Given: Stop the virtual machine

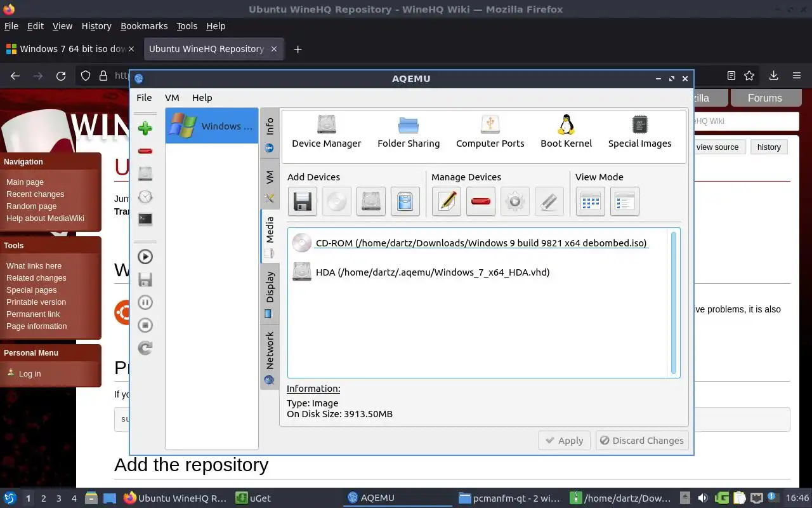Looking at the screenshot, I should pyautogui.click(x=145, y=325).
